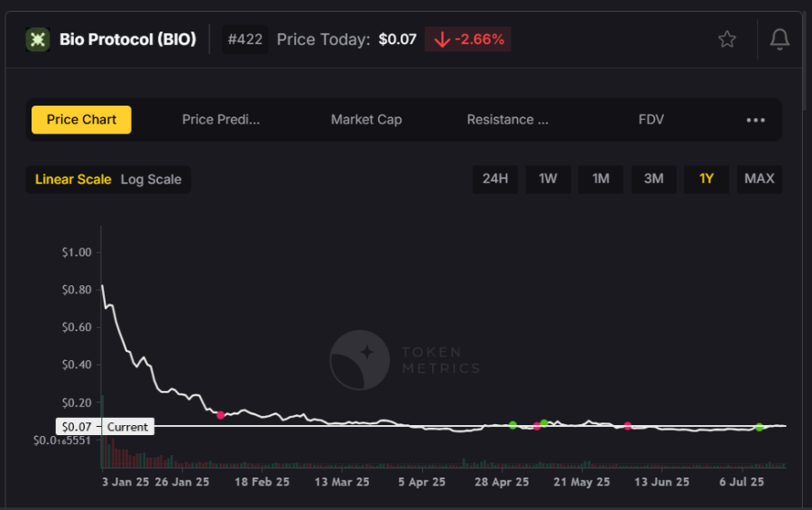Open the Resistance tab

click(507, 120)
